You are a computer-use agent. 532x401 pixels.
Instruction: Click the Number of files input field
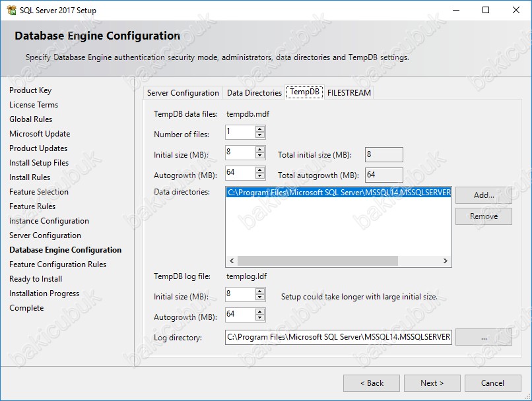click(240, 132)
